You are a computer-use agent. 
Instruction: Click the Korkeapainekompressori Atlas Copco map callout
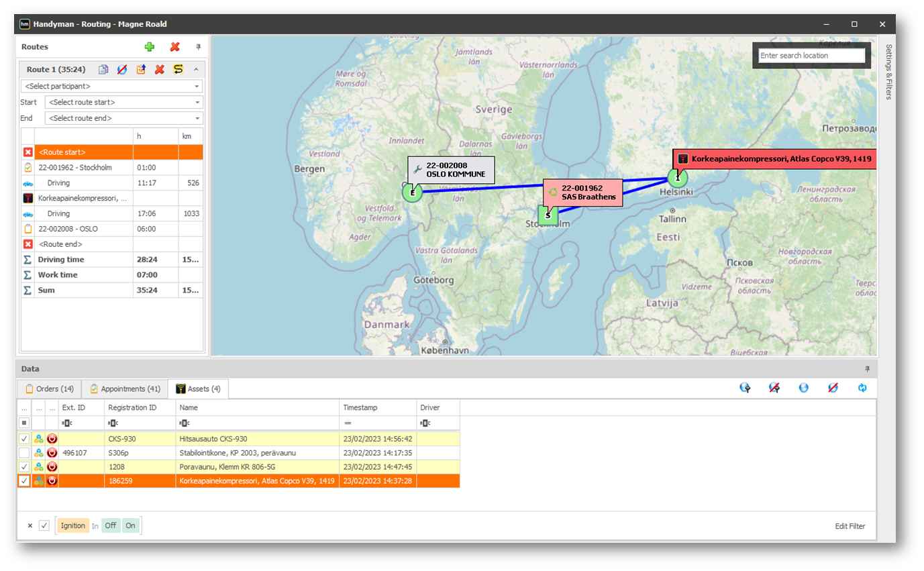click(x=775, y=159)
